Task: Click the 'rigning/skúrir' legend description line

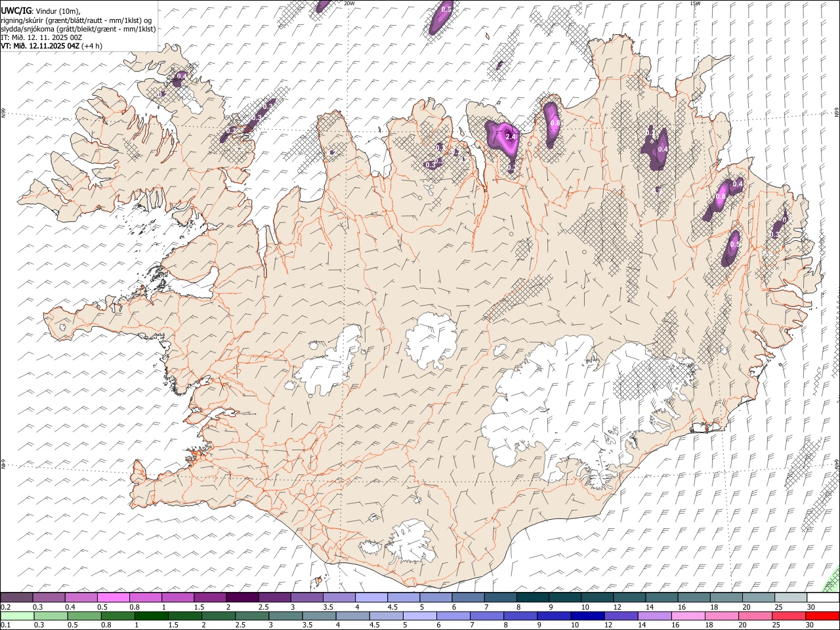Action: [76, 20]
